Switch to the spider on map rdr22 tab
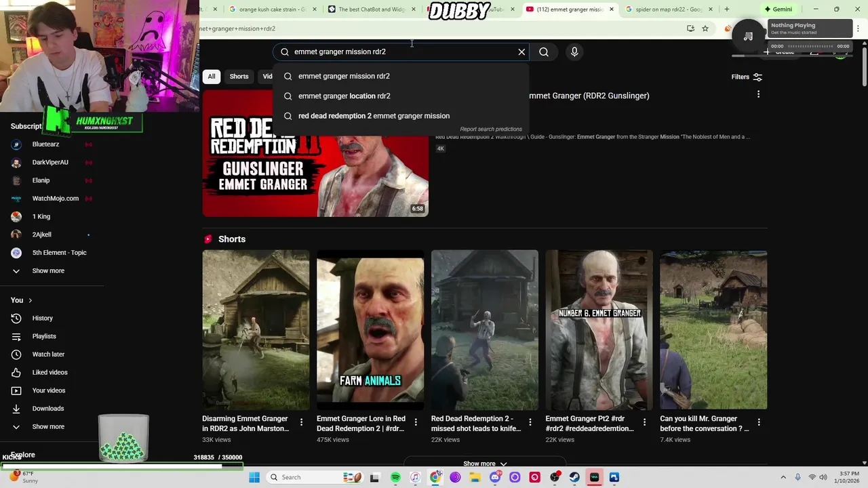 point(665,9)
